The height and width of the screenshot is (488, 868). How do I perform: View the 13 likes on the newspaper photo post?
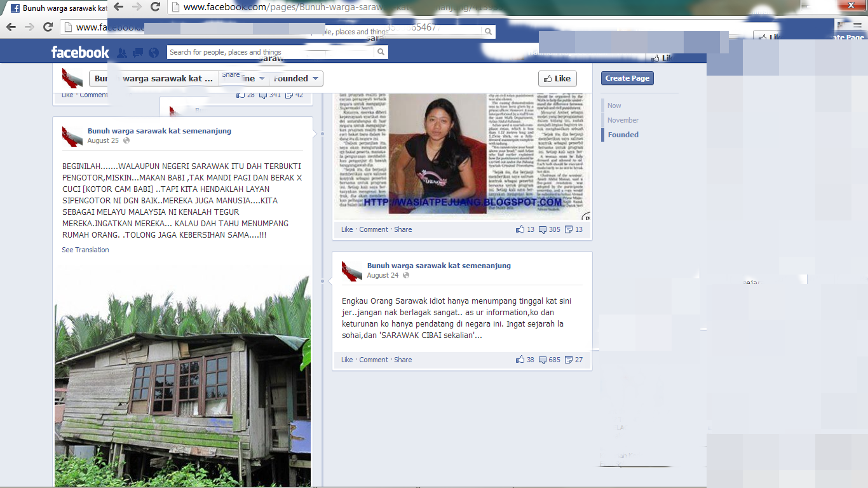(x=526, y=229)
